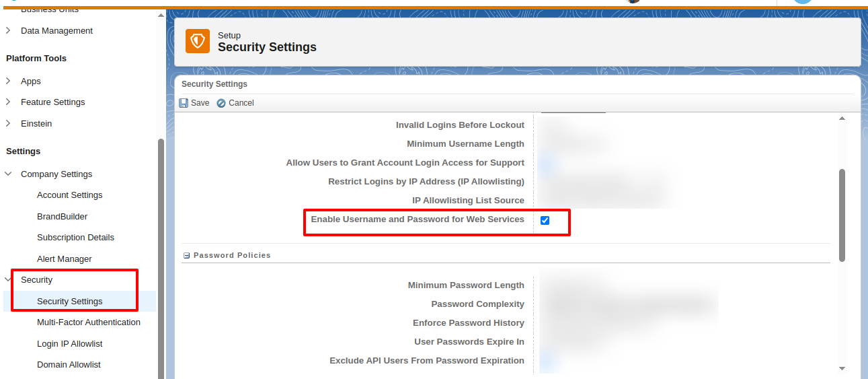Click the sidebar navigation scrollbar

coord(160,256)
